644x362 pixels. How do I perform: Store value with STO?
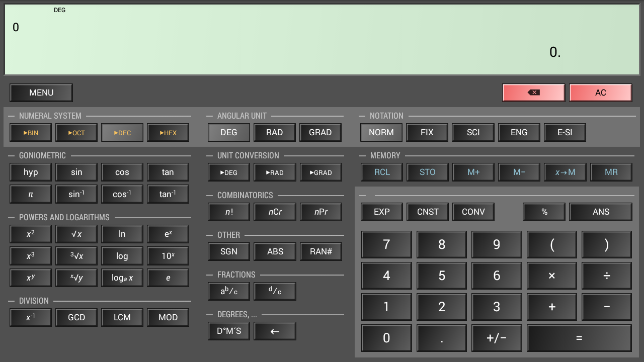428,172
